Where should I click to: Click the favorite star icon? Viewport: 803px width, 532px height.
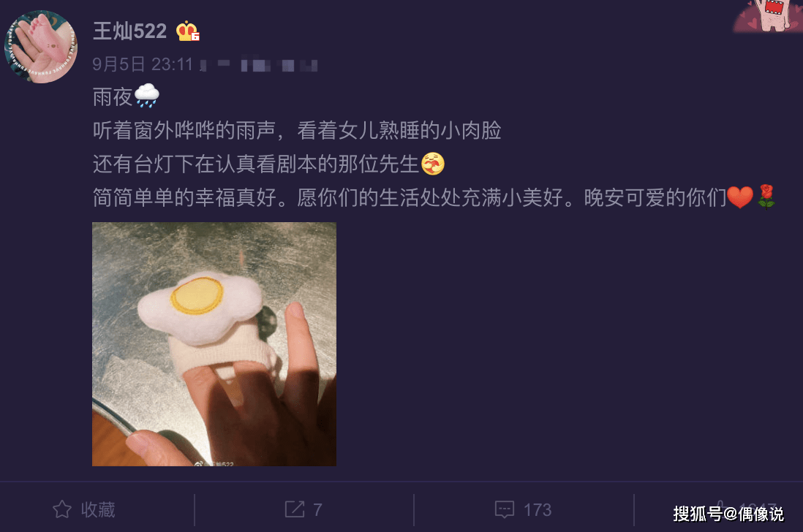62,509
